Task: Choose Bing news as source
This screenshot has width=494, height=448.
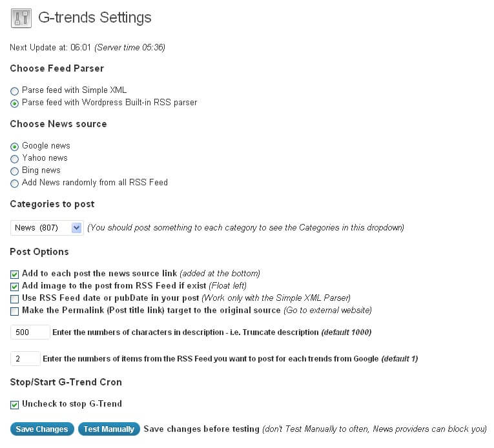Action: [14, 171]
